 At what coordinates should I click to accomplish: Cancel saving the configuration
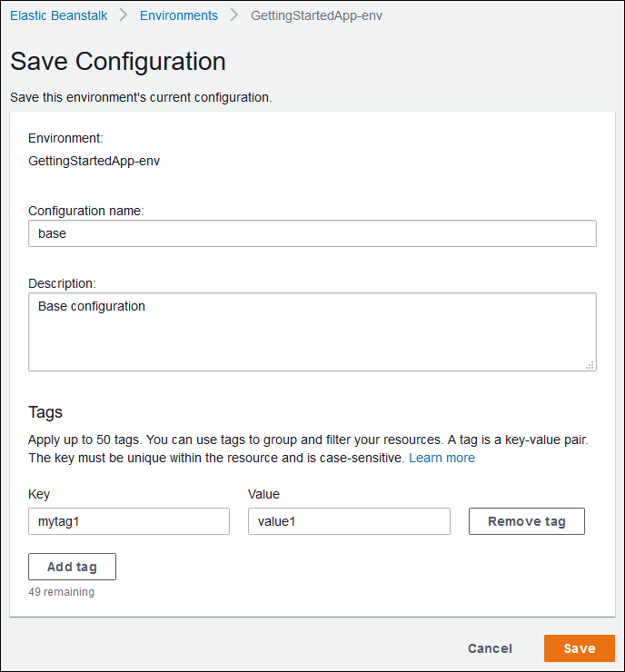coord(490,648)
